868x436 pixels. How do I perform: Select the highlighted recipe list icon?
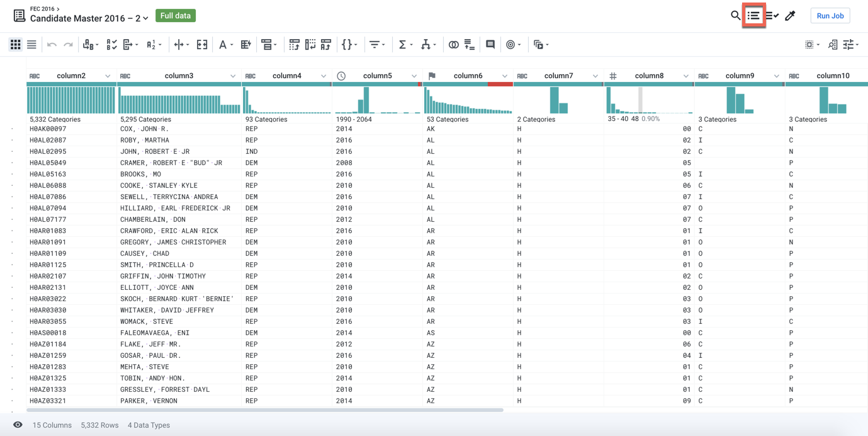753,15
